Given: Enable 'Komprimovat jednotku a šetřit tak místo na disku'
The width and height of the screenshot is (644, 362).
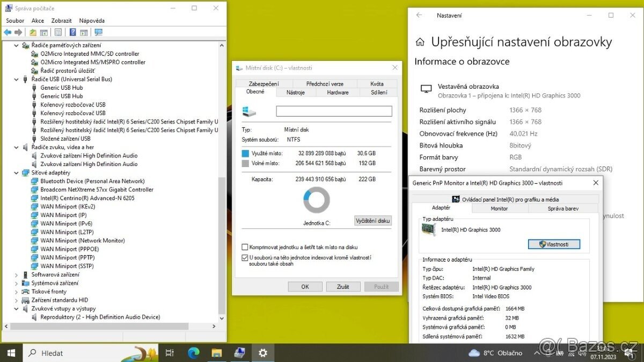Looking at the screenshot, I should (244, 247).
